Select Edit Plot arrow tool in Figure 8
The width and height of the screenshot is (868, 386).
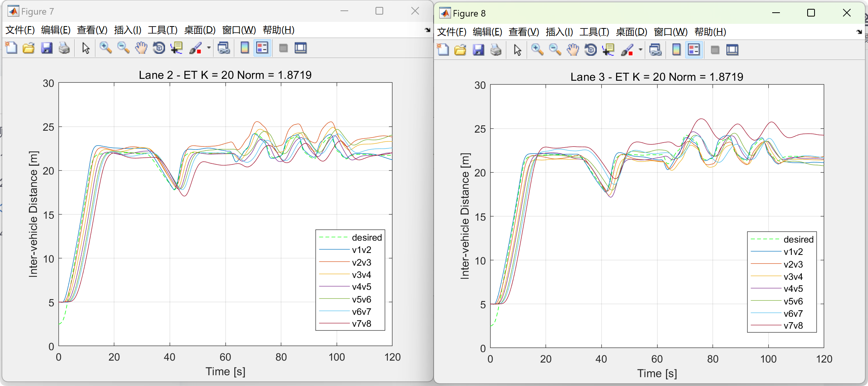point(517,50)
